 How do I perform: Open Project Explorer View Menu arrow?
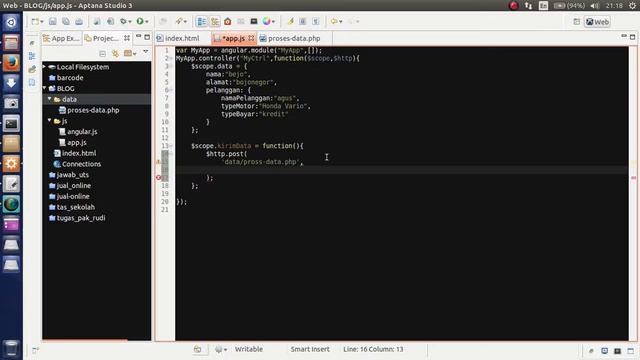[146, 52]
